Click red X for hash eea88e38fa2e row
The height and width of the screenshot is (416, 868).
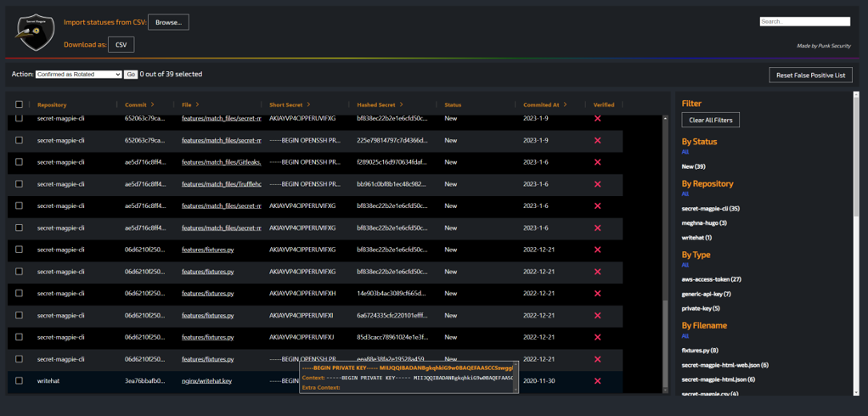[597, 359]
